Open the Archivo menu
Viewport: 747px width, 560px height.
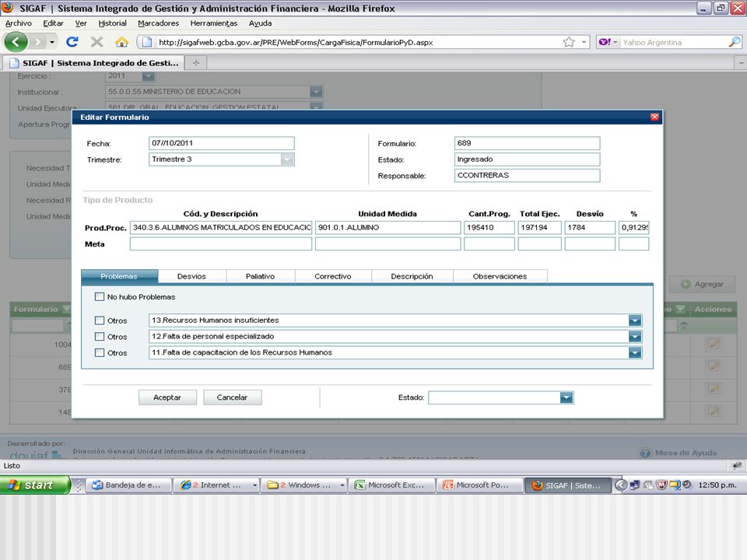pyautogui.click(x=19, y=23)
